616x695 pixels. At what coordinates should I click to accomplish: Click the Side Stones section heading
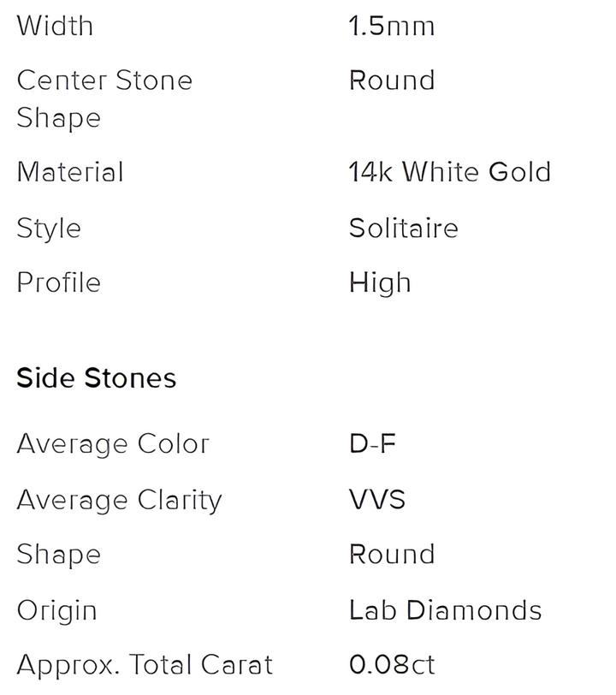96,378
